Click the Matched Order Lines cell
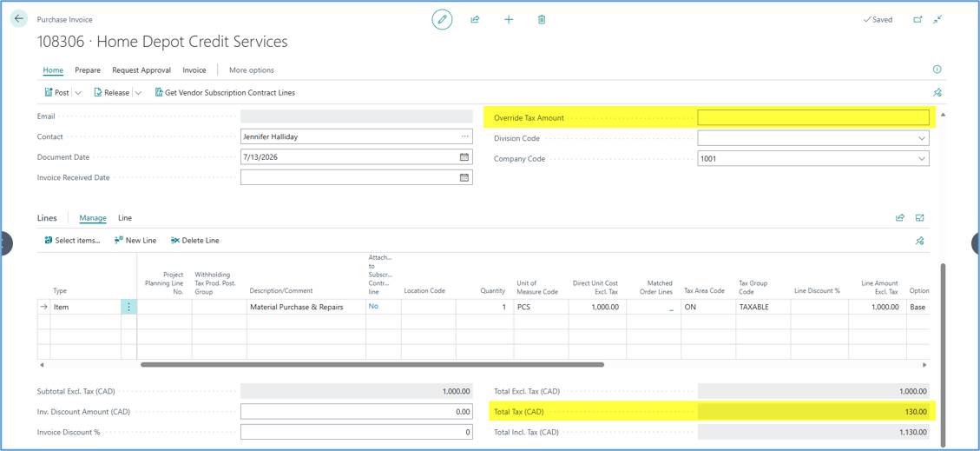 [x=652, y=307]
